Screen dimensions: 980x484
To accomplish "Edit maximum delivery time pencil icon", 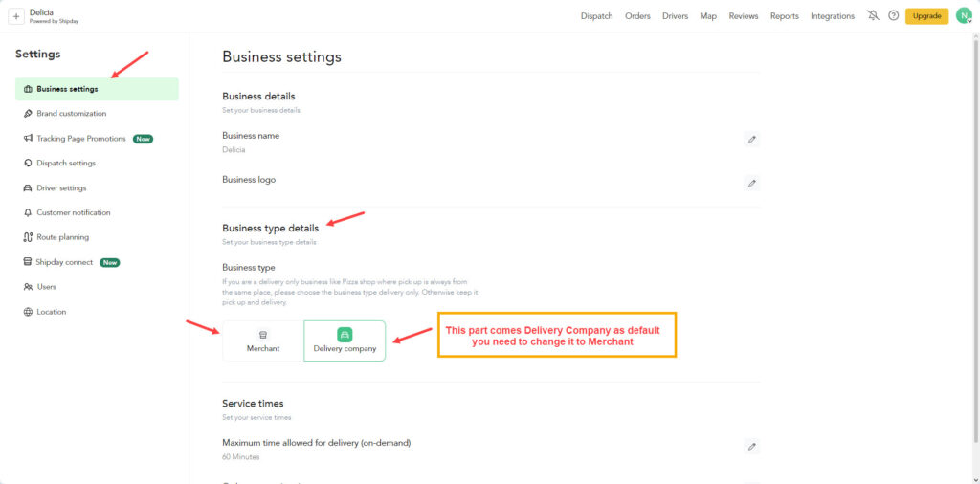I will click(752, 447).
